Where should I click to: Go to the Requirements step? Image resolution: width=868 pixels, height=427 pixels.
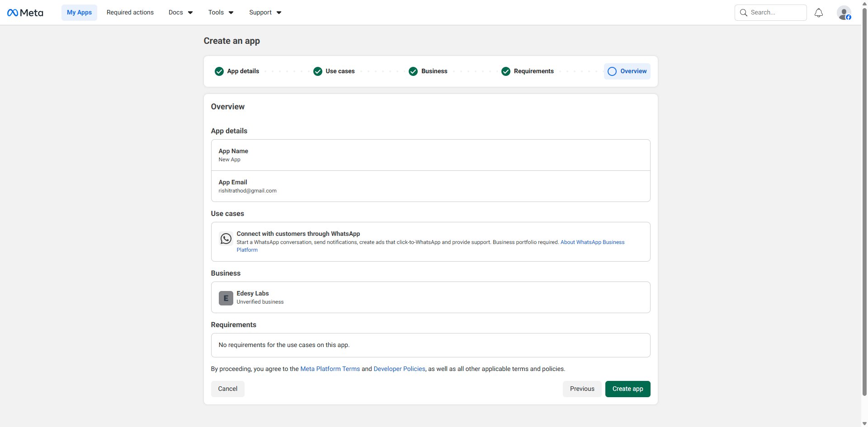[x=528, y=71]
